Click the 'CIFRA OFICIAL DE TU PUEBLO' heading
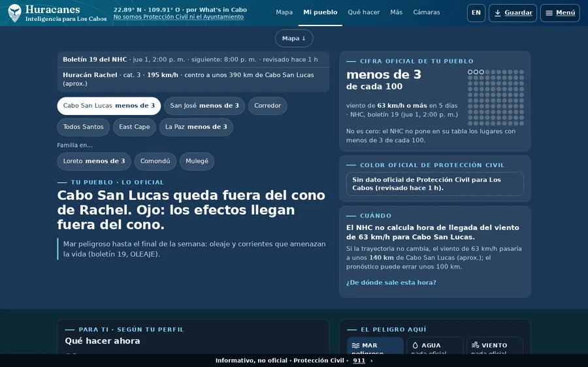The height and width of the screenshot is (367, 588). click(x=417, y=61)
